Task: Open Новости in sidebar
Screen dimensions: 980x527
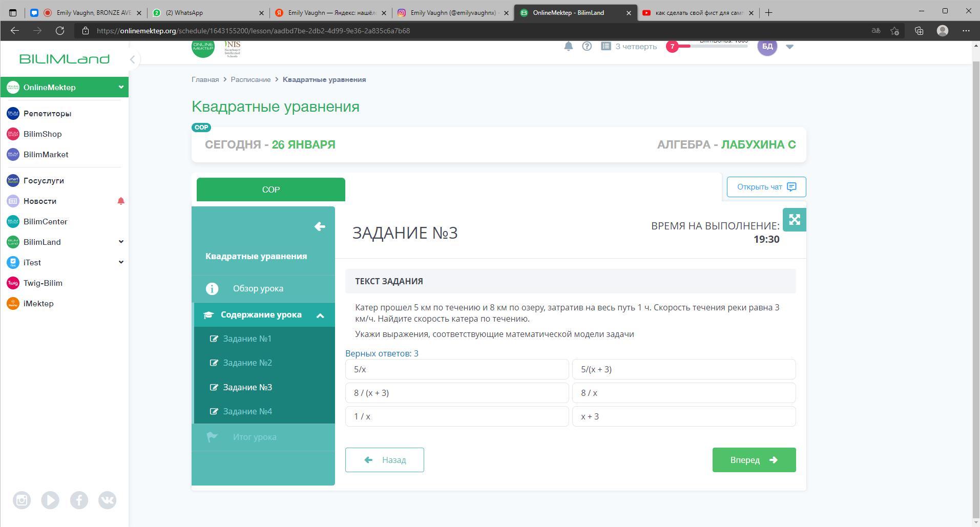Action: click(40, 201)
